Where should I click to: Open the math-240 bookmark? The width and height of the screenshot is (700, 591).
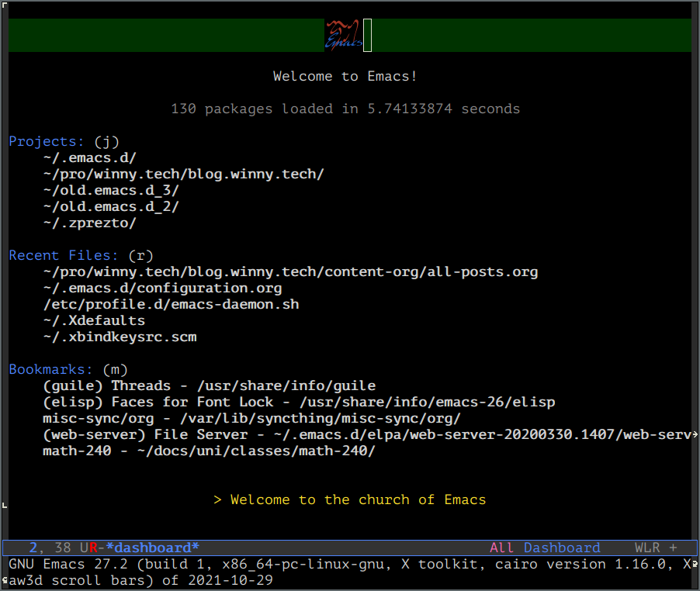tap(209, 451)
